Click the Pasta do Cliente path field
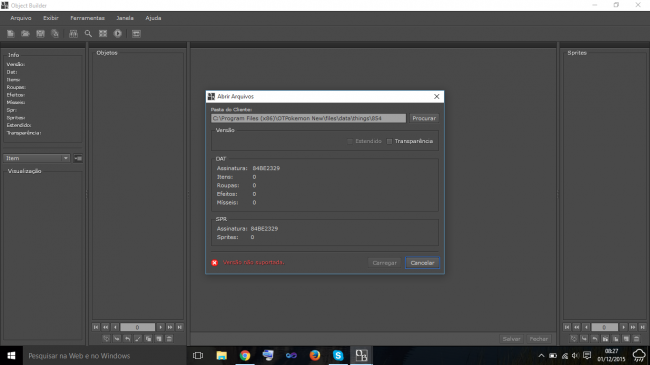 pos(308,118)
